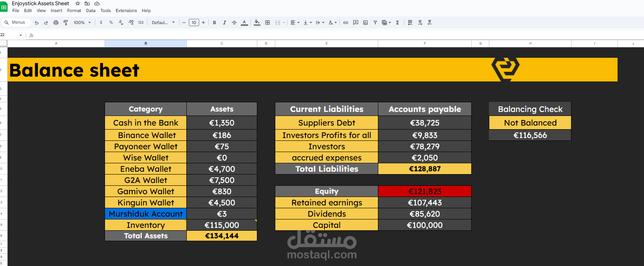Viewport: 644px width, 266px height.
Task: Create a filter with funnel icon
Action: coord(375,22)
